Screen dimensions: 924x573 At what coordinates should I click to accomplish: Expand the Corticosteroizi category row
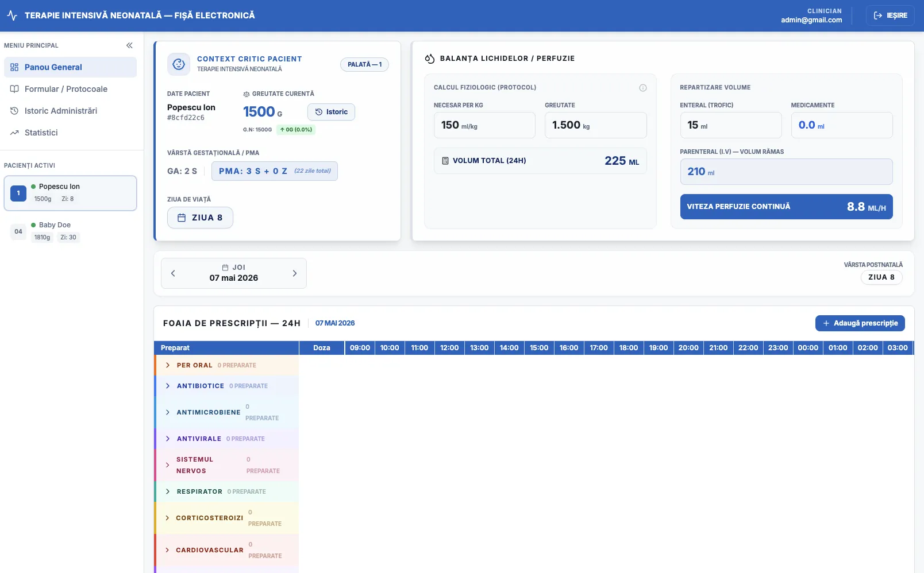point(226,518)
